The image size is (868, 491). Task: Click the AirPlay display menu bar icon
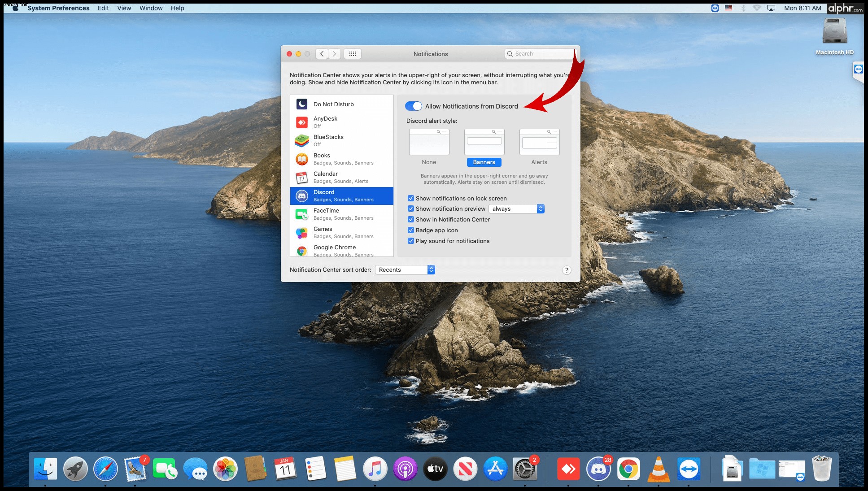pyautogui.click(x=771, y=8)
